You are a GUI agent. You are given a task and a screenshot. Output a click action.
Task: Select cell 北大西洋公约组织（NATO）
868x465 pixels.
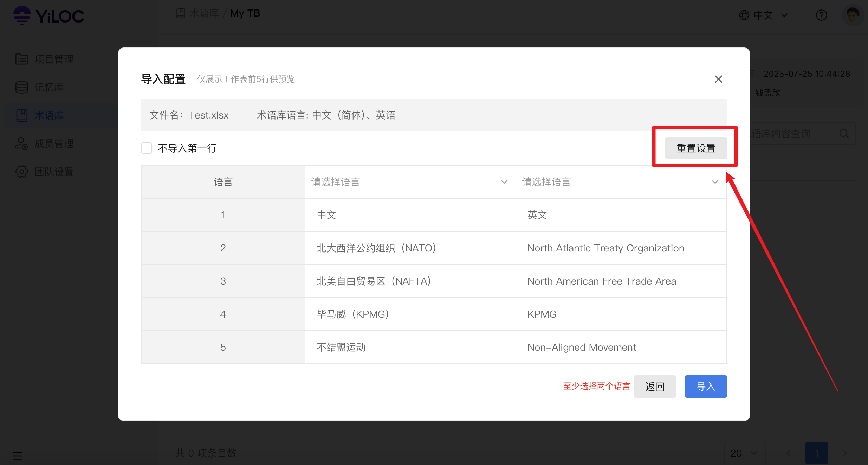[410, 248]
